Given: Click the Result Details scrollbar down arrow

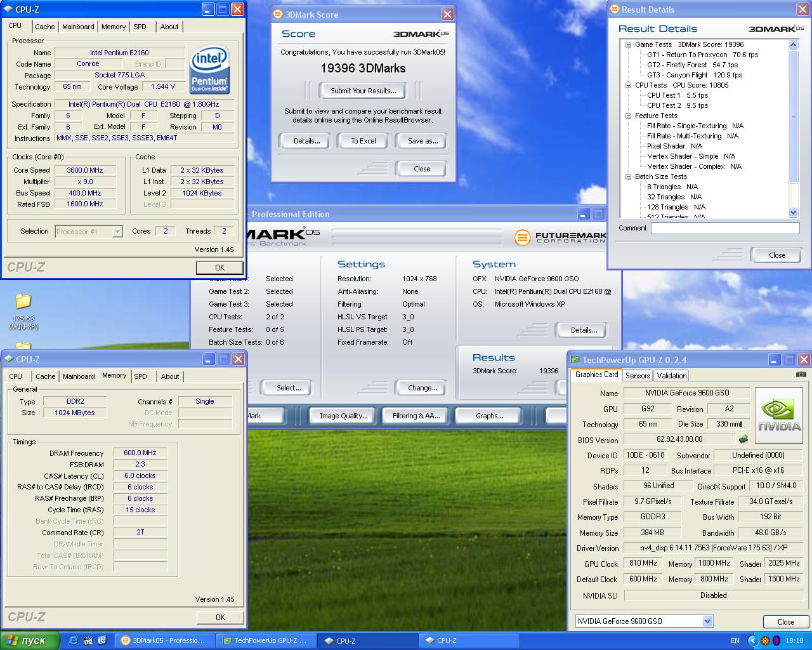Looking at the screenshot, I should pos(793,213).
